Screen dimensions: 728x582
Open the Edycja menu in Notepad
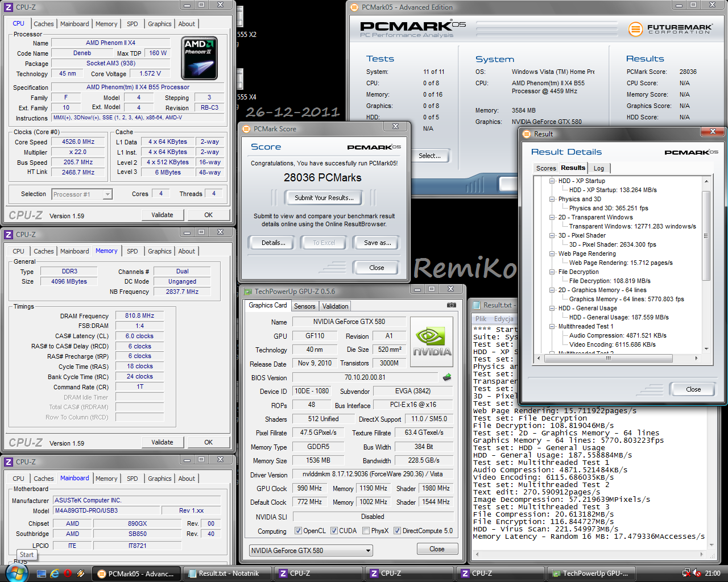[504, 319]
